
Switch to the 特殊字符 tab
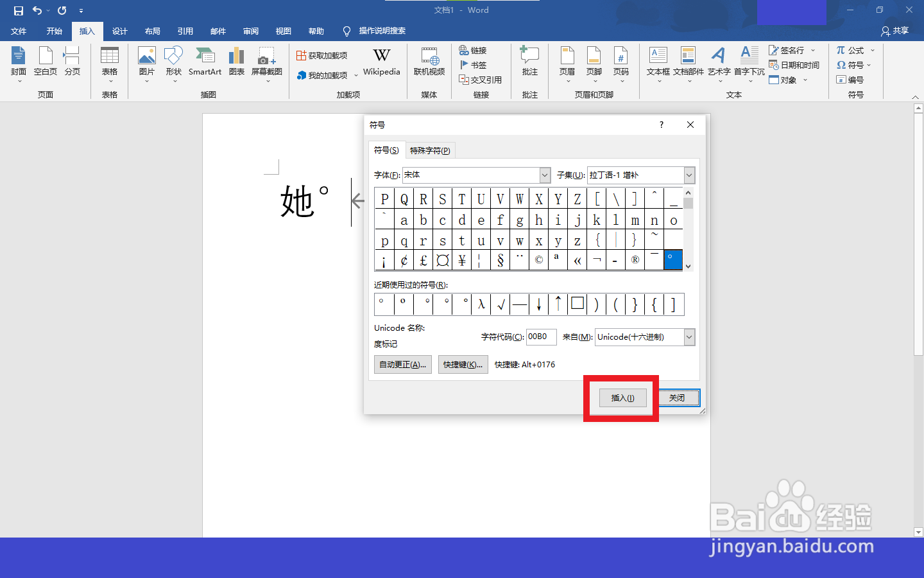430,150
